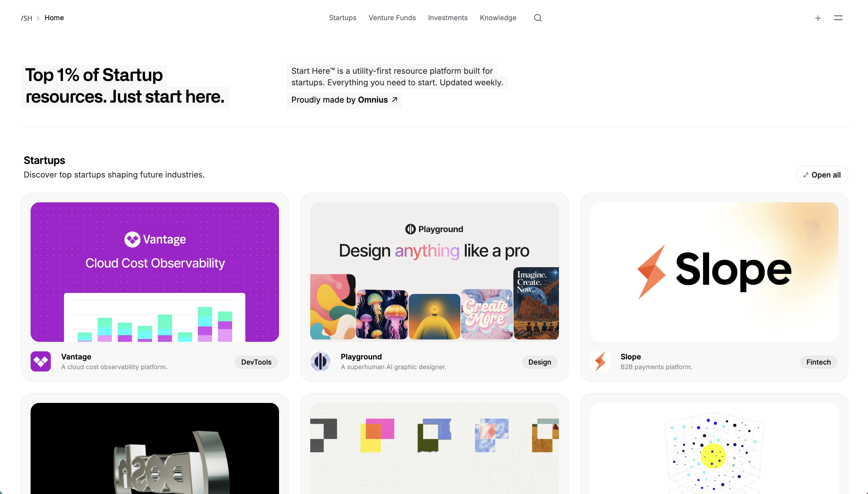Screen dimensions: 868x494
Task: Click the Home breadcrumb link
Action: 54,18
